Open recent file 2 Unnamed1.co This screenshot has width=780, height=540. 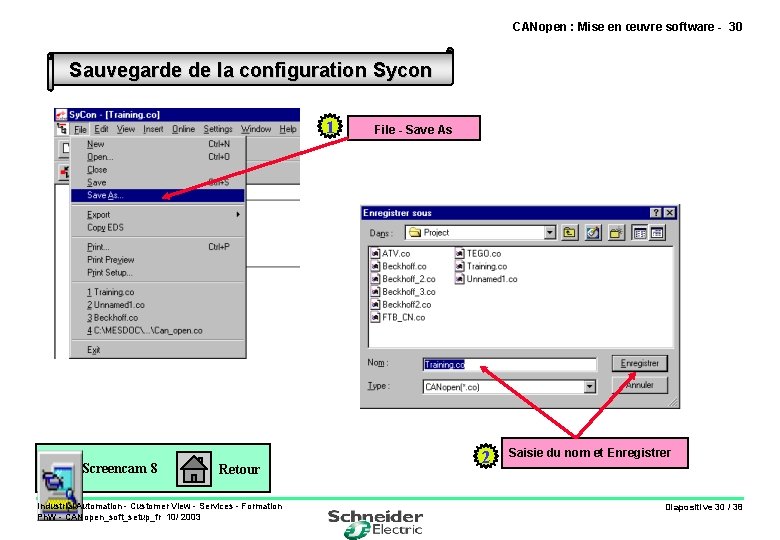[x=158, y=305]
